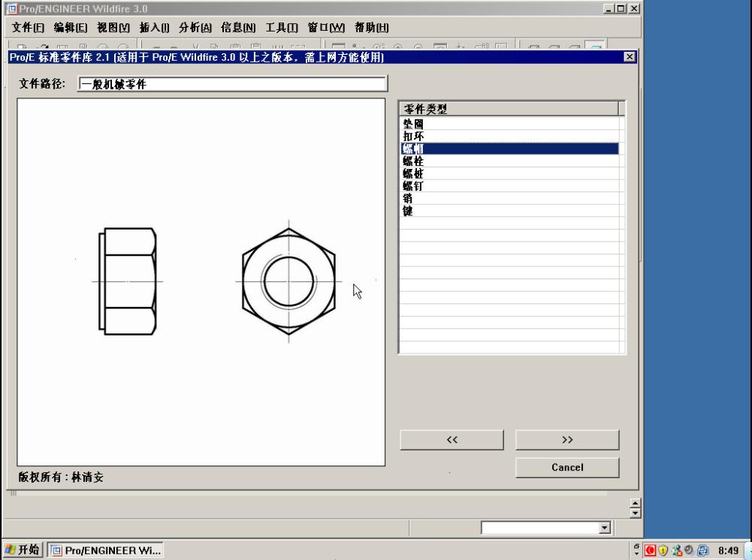Click the message area scroll down arrow

636,513
